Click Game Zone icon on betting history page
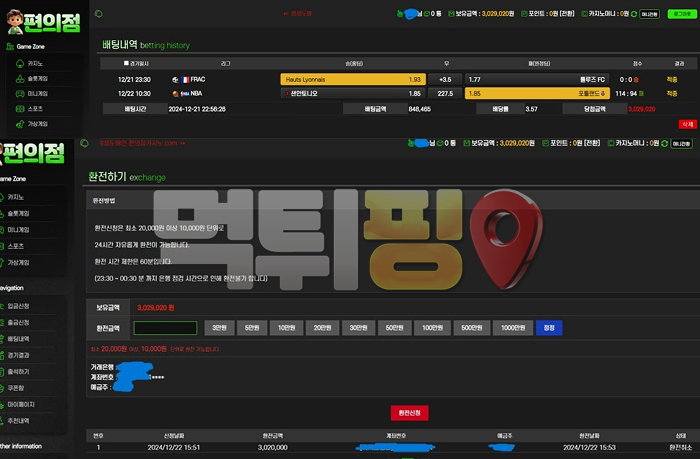Image resolution: width=700 pixels, height=459 pixels. click(x=10, y=46)
